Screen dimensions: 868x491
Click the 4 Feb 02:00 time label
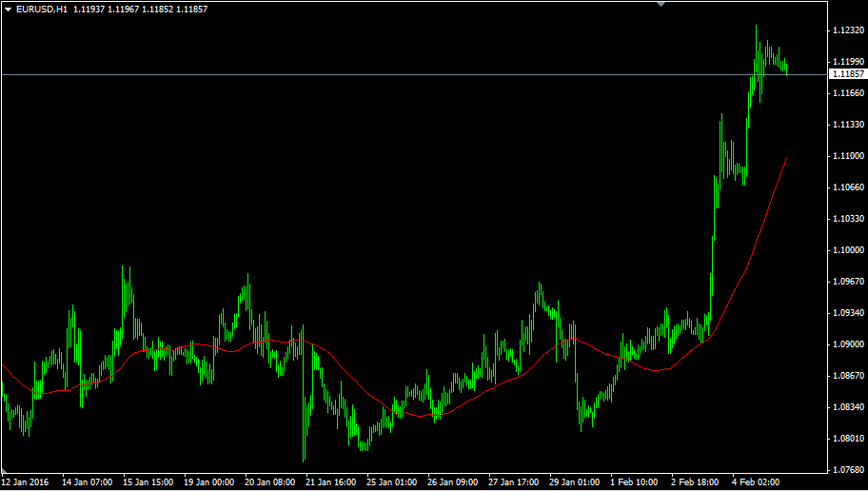(756, 482)
